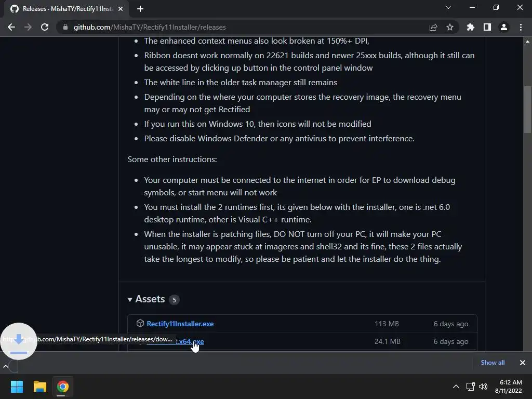The width and height of the screenshot is (532, 399).
Task: Click the Windows 10 icons bullet text
Action: 258,124
